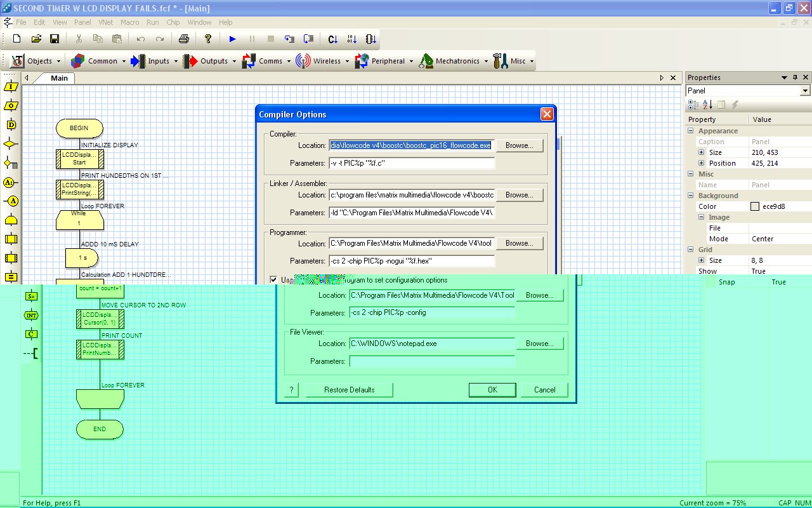The image size is (812, 508).
Task: Select the Input flowchart icon
Action: click(11, 86)
